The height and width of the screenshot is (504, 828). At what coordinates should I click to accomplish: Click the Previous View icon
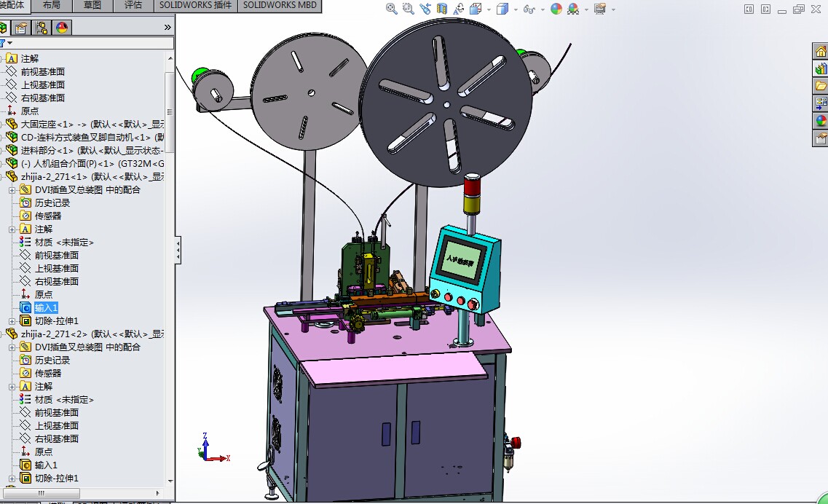pyautogui.click(x=425, y=9)
